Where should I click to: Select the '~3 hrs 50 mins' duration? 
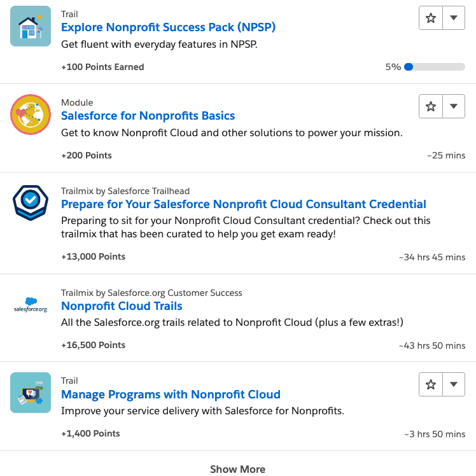click(x=435, y=434)
